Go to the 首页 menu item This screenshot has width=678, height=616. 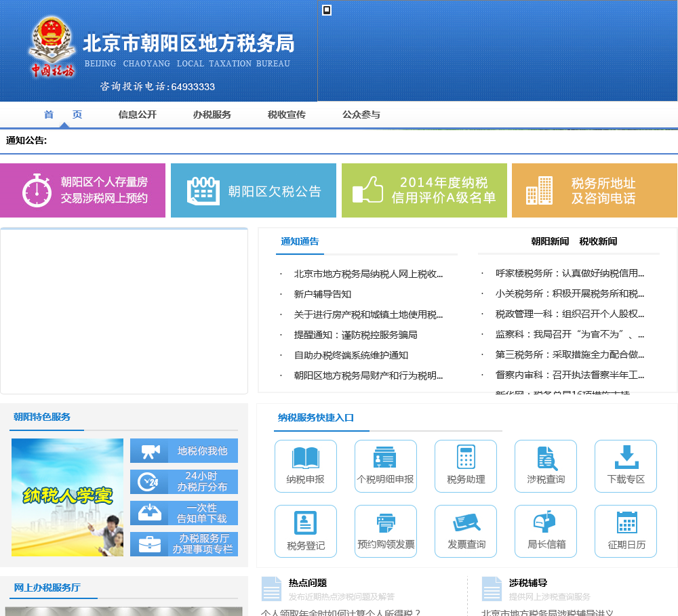pyautogui.click(x=63, y=115)
